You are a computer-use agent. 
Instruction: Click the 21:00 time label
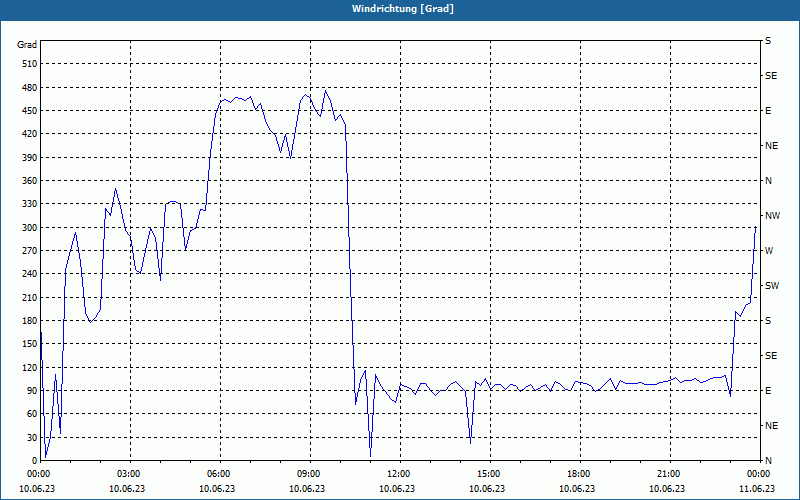pos(670,474)
